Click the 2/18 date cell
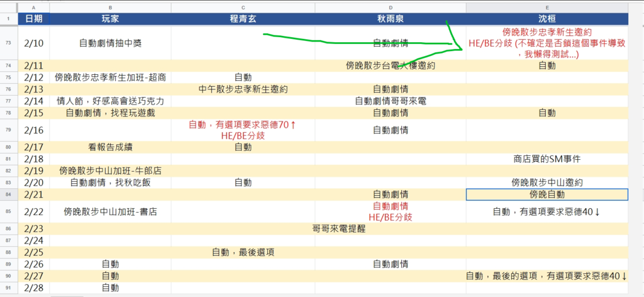The height and width of the screenshot is (297, 644). click(x=34, y=159)
